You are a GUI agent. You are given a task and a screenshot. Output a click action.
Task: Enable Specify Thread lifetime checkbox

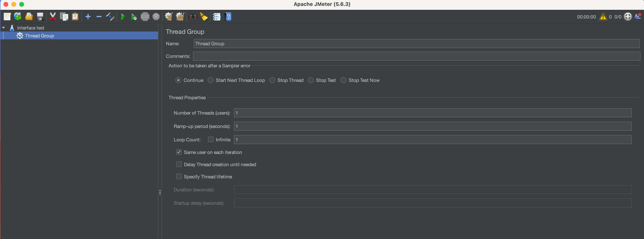[x=179, y=176]
